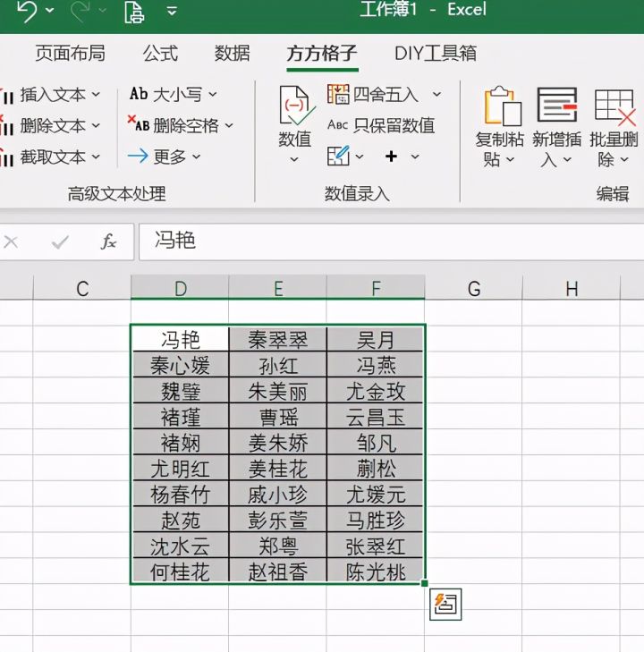Click the quick analysis icon below selection

pyautogui.click(x=445, y=605)
